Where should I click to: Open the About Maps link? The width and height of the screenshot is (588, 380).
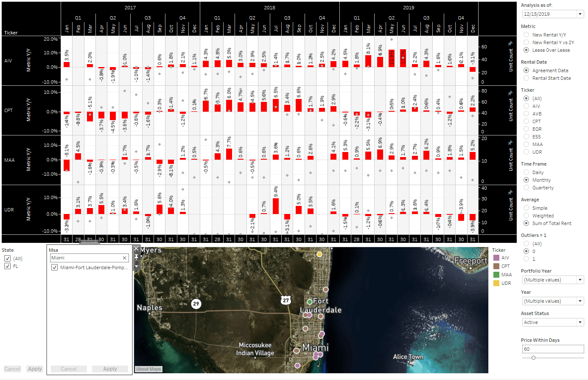pyautogui.click(x=148, y=369)
